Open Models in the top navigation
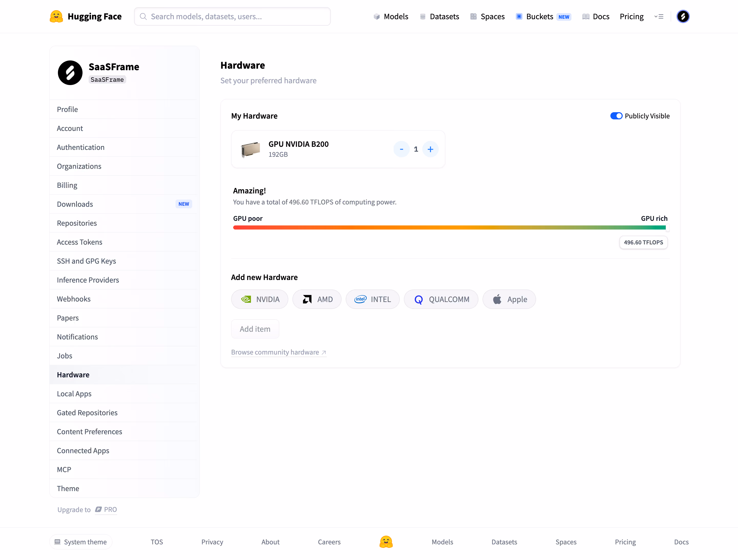 click(x=391, y=16)
